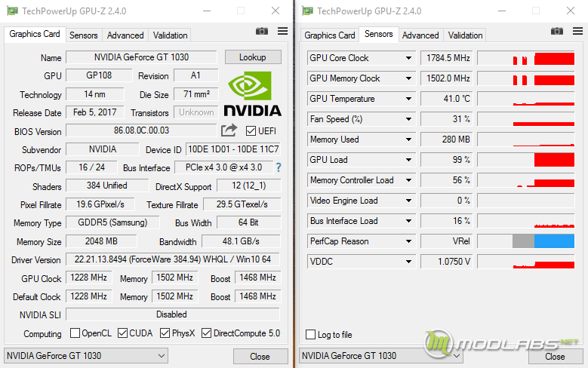Click the Bus Interface question mark icon
Screen dimensions: 588x368
point(278,167)
